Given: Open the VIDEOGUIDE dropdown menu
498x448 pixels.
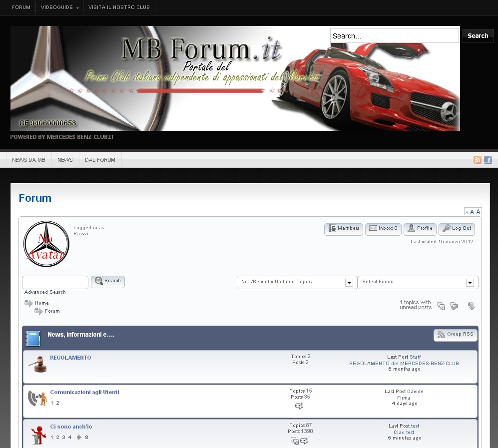Looking at the screenshot, I should [60, 7].
